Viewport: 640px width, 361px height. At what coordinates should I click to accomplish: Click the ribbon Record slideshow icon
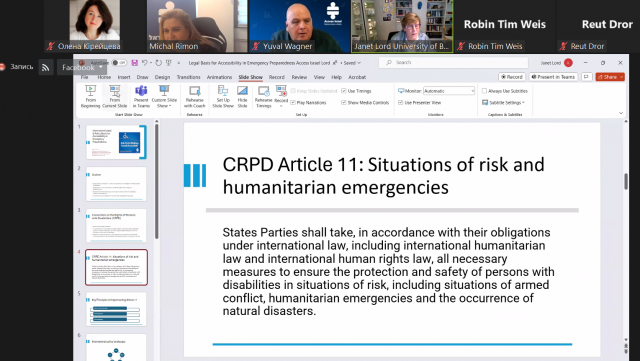281,91
